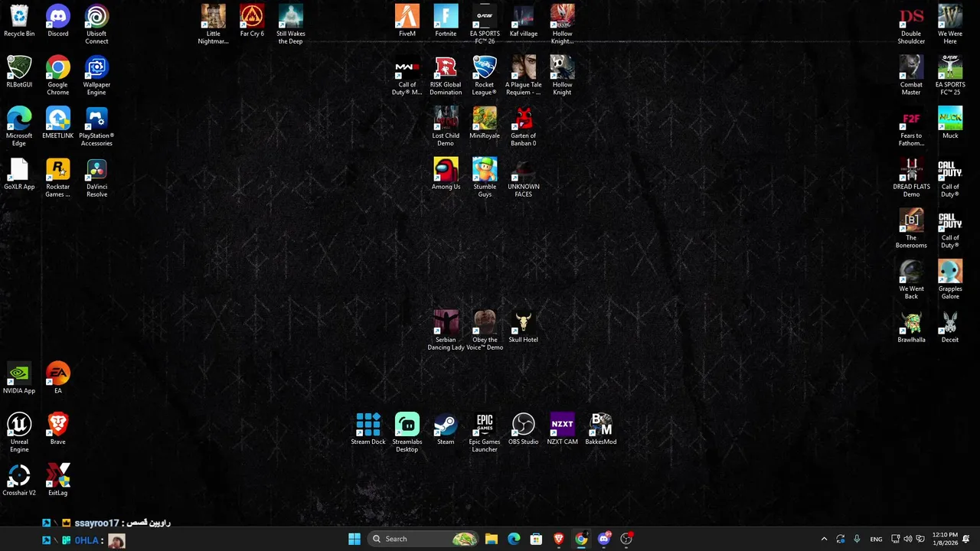Select the Fortnite desktop icon
This screenshot has width=980, height=551.
[446, 21]
